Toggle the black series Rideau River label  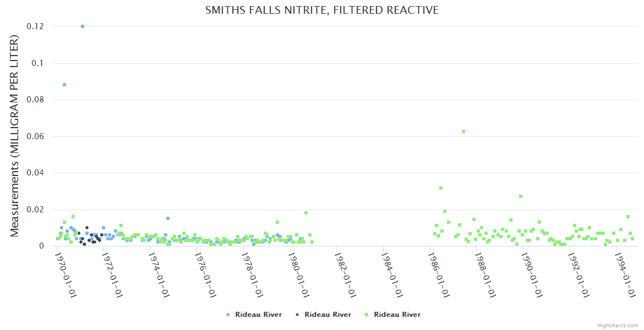(328, 315)
